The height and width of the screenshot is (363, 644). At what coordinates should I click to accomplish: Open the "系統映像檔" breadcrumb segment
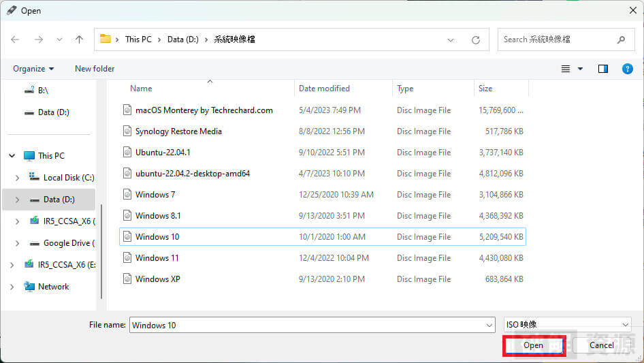(234, 40)
